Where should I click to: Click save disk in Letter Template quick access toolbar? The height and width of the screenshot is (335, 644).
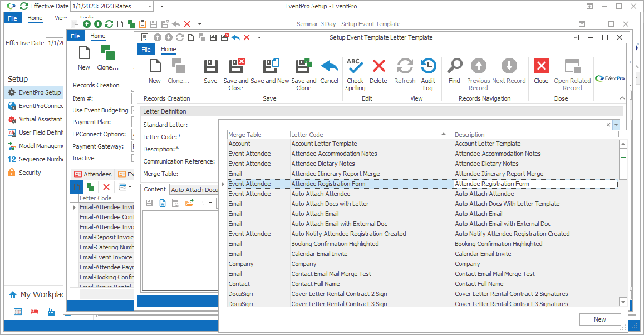(x=213, y=37)
